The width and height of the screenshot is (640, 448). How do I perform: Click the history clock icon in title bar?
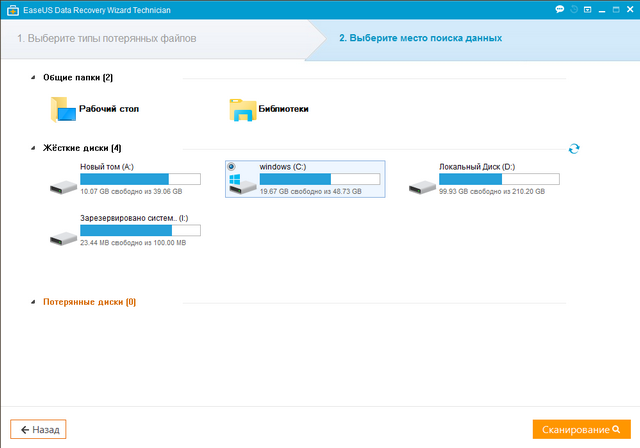click(574, 9)
